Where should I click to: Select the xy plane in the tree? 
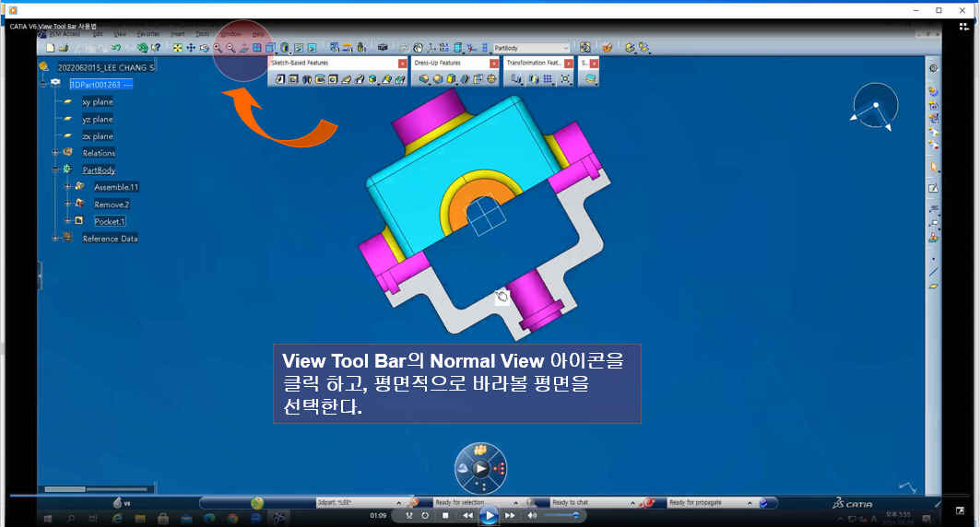tap(98, 101)
